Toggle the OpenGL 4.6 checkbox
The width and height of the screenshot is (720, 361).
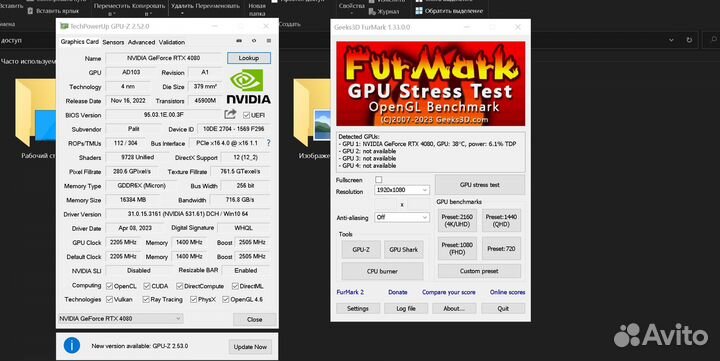click(225, 299)
